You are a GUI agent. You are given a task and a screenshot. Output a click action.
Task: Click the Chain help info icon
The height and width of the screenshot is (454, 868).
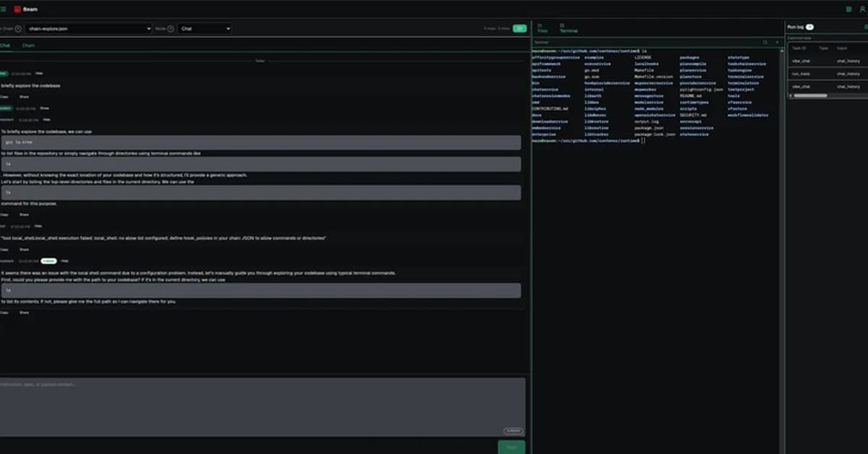tap(17, 29)
